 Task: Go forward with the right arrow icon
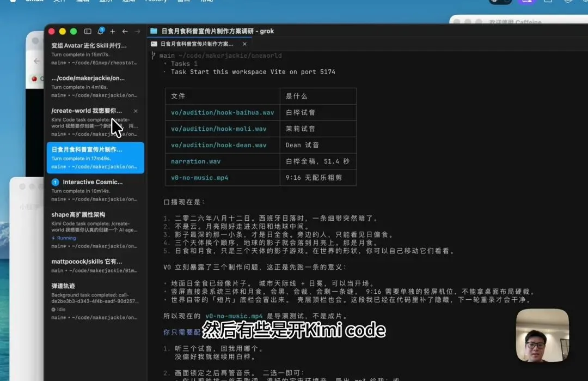point(138,31)
